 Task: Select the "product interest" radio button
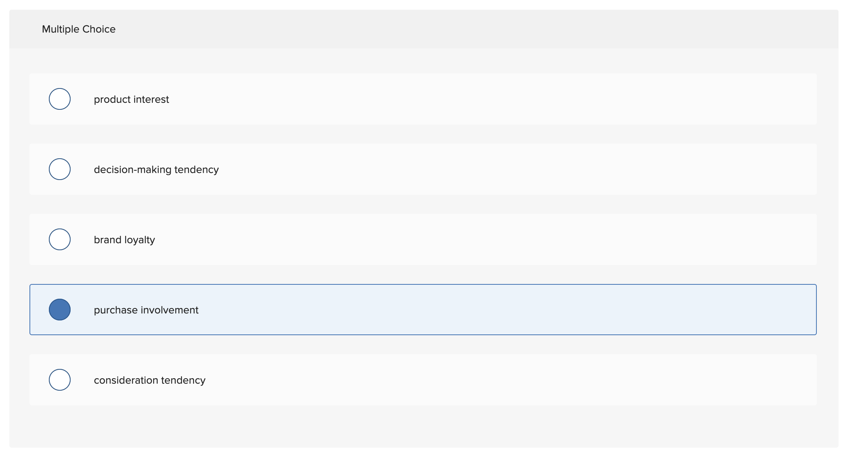pos(60,99)
